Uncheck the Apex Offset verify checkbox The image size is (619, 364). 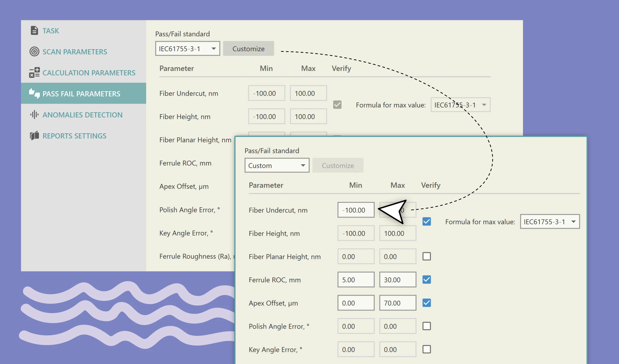[x=427, y=303]
